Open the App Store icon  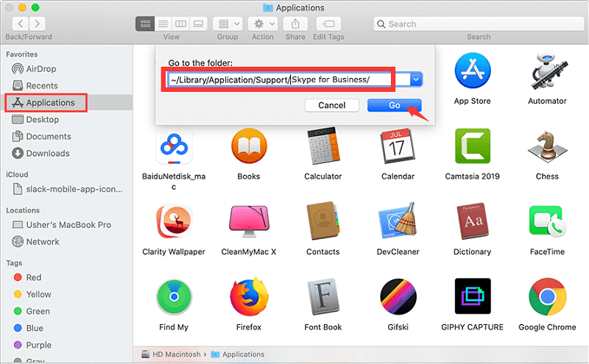[x=472, y=72]
